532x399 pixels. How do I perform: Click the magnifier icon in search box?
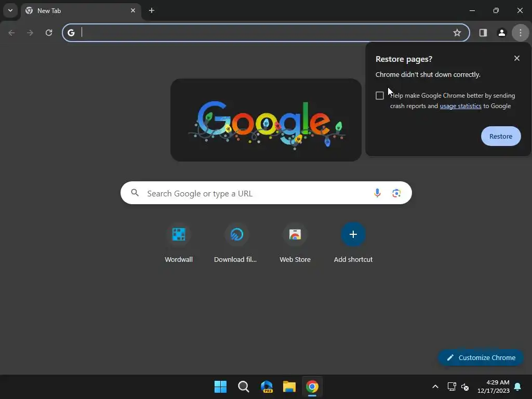pyautogui.click(x=135, y=193)
